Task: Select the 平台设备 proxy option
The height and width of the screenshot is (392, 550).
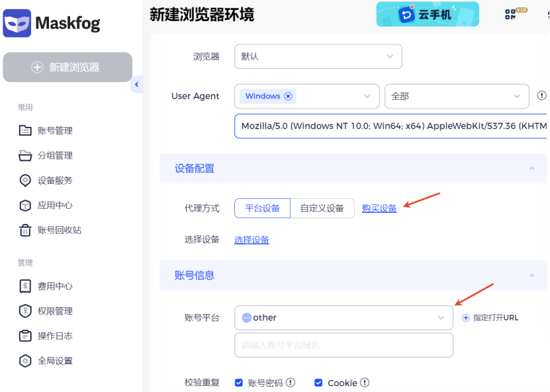Action: [262, 208]
